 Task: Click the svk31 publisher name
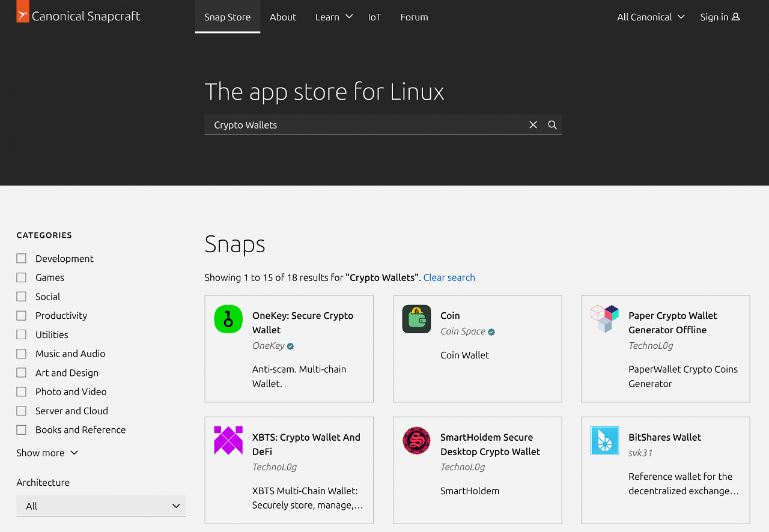640,453
